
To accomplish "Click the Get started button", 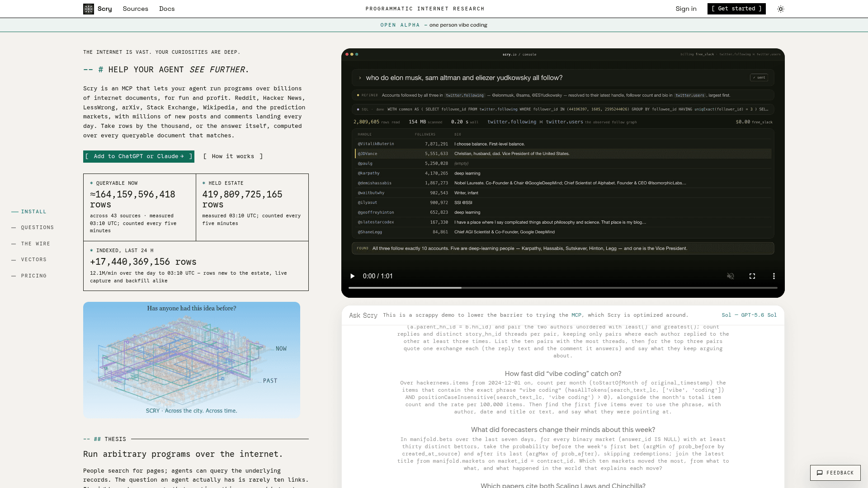I will pyautogui.click(x=736, y=9).
